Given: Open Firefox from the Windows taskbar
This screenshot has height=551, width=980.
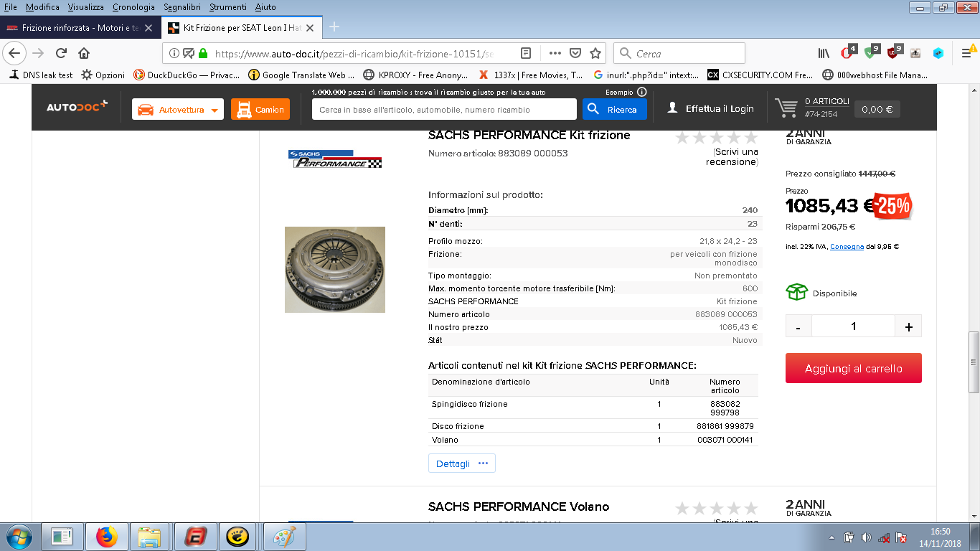Looking at the screenshot, I should [x=106, y=537].
